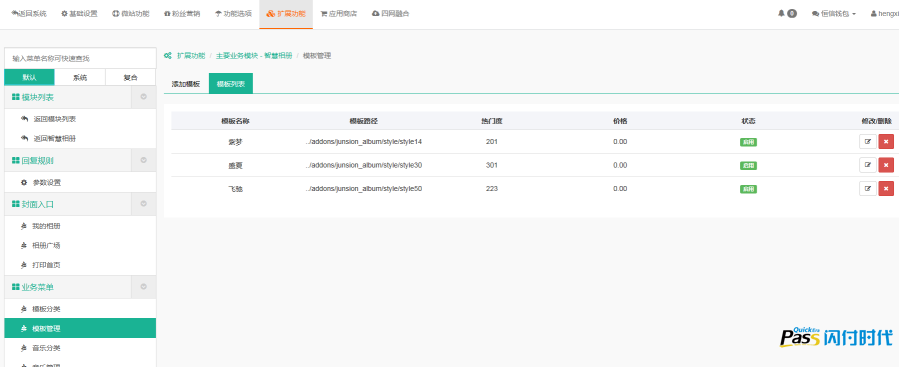The height and width of the screenshot is (367, 899).
Task: Collapse the 封面入口 sidebar section
Action: (143, 204)
